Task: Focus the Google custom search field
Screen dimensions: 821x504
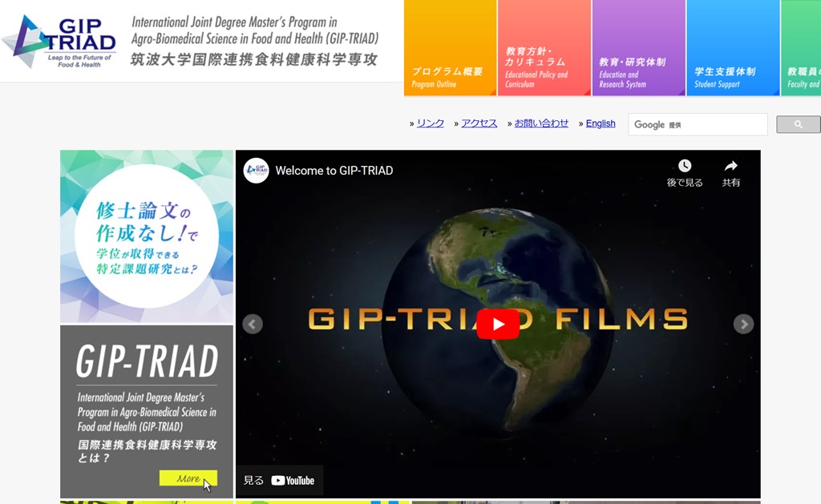Action: [x=698, y=124]
